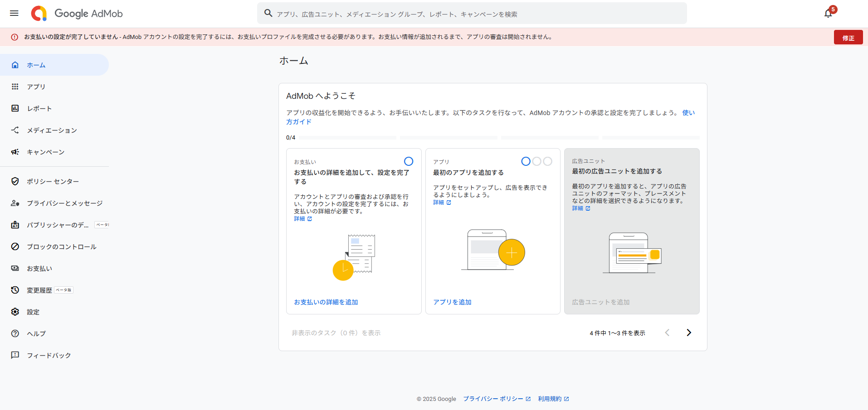Viewport: 868px width, 410px height.
Task: Open the hamburger main menu
Action: [x=14, y=13]
